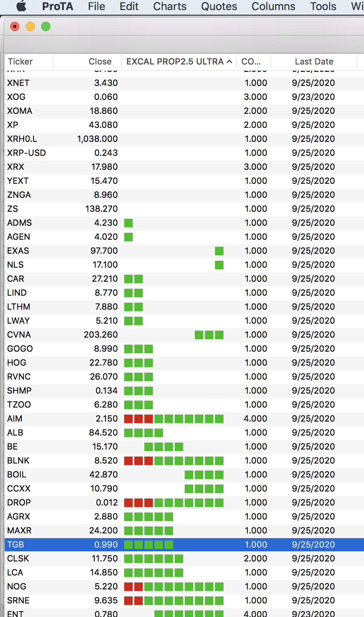Select the CCXX ticker

[19, 488]
